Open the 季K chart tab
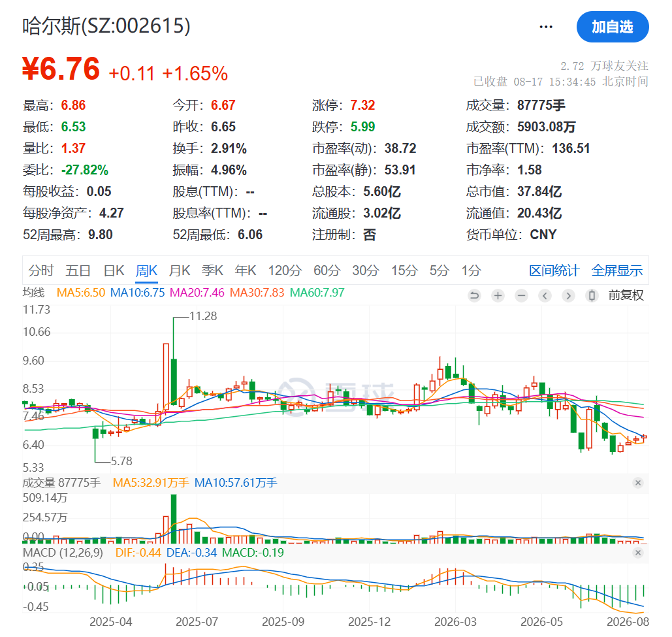672x637 pixels. [x=213, y=271]
